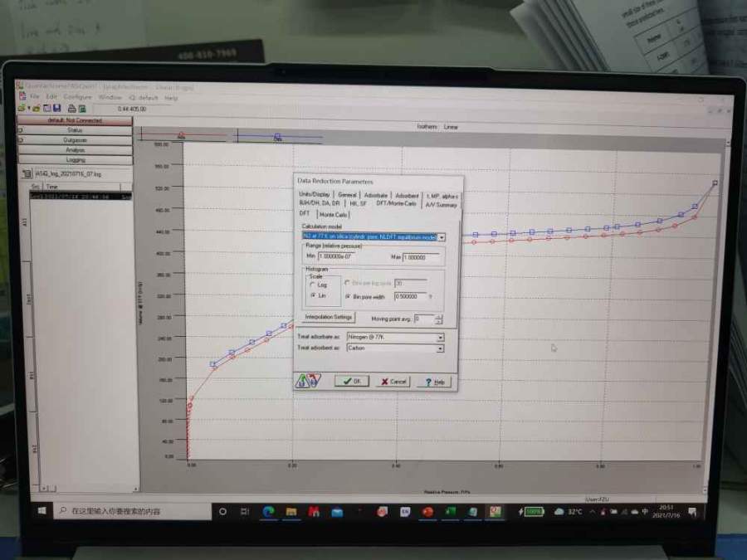Image resolution: width=747 pixels, height=560 pixels.
Task: Switch to the BJH/DH, DA, DR tab
Action: 320,203
